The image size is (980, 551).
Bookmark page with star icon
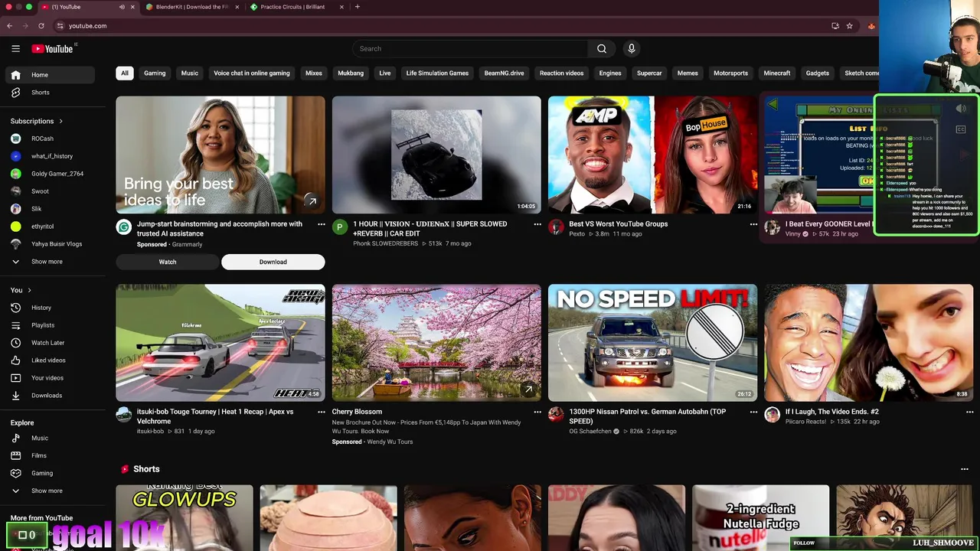coord(850,26)
